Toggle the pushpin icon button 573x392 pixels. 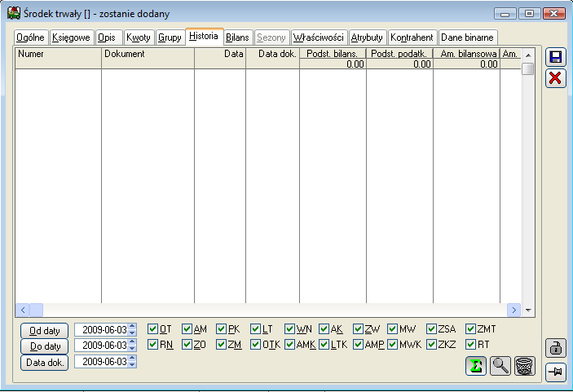pos(555,372)
